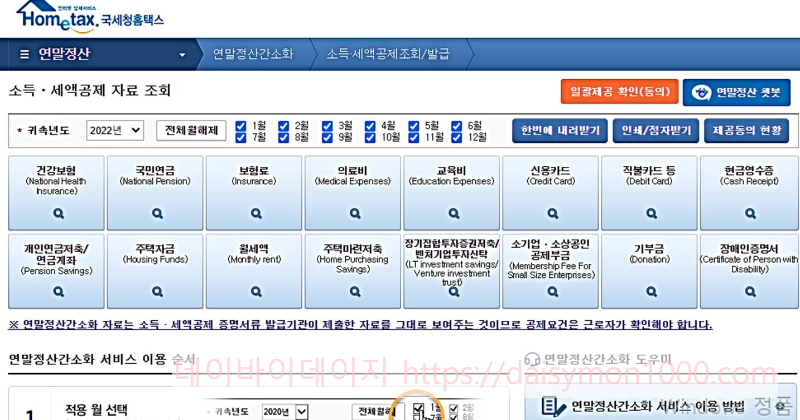Screen dimensions: 800x420
Task: Click 소득·세액공제 자료 조회 heading text
Action: point(90,91)
